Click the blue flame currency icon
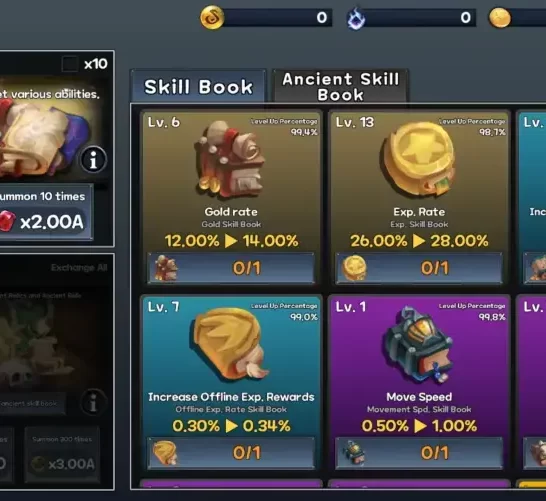Image resolution: width=546 pixels, height=501 pixels. 356,18
